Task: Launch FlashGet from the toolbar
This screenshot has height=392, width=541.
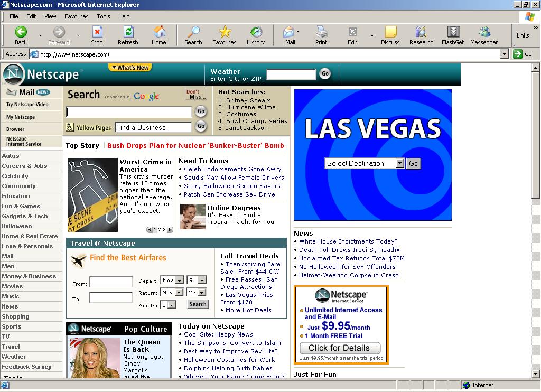Action: point(453,35)
